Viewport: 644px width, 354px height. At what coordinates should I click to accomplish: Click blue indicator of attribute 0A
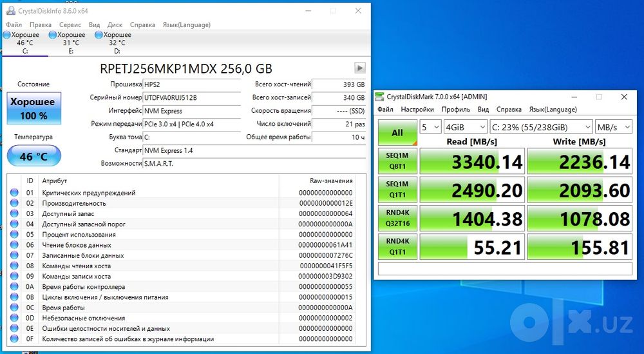pos(14,286)
